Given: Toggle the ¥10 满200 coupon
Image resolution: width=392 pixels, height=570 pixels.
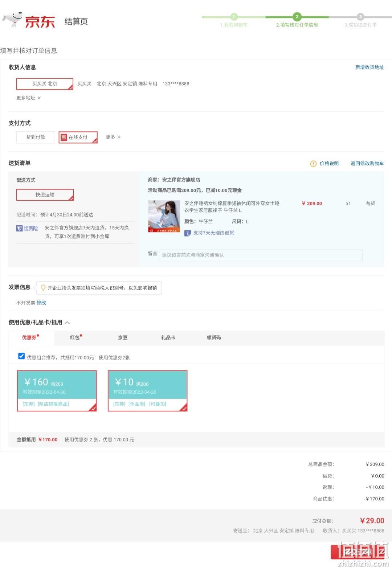Looking at the screenshot, I should click(148, 391).
